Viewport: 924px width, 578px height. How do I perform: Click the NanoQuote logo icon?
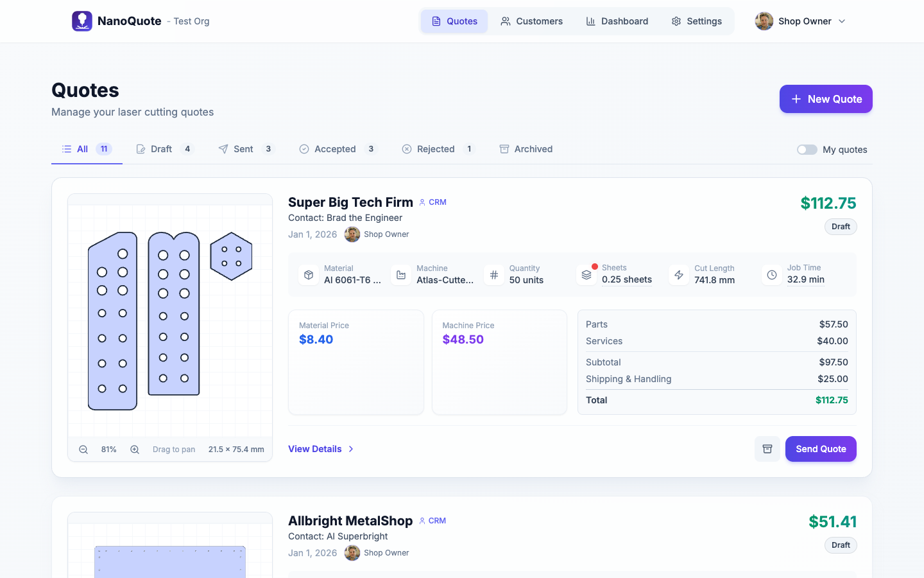tap(82, 21)
